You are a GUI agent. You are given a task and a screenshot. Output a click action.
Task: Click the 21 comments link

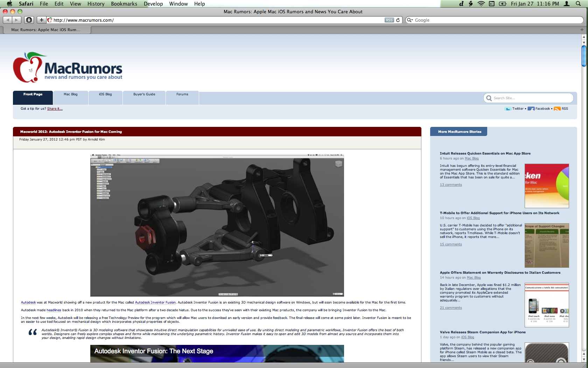[451, 308]
